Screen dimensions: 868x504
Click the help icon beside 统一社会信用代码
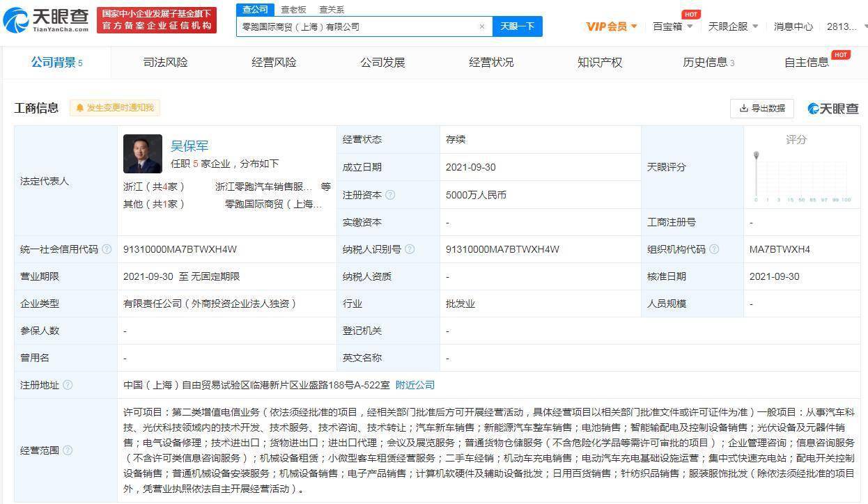(107, 249)
